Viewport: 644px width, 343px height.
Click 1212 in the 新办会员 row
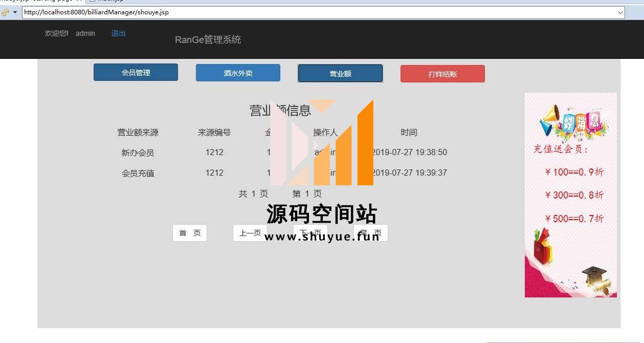click(x=214, y=152)
